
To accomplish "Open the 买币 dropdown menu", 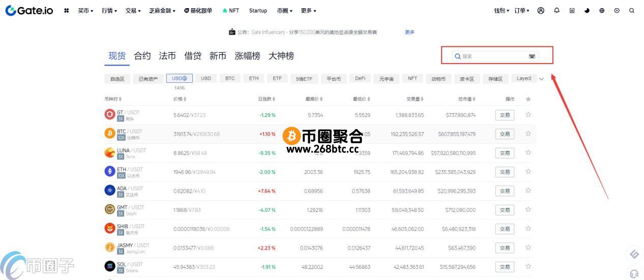I will click(85, 10).
